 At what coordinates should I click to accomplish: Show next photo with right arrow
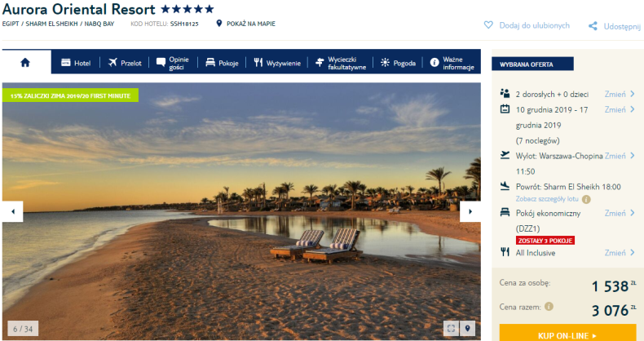(470, 211)
